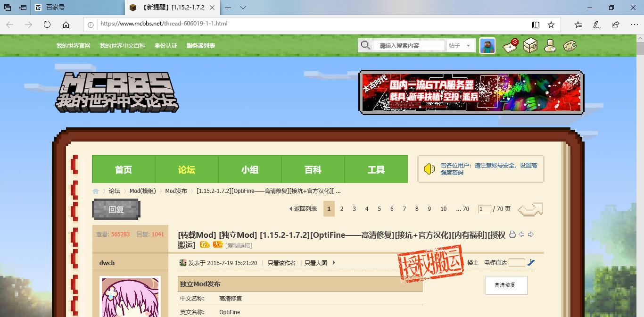Go to page 5 of the thread

[x=379, y=209]
